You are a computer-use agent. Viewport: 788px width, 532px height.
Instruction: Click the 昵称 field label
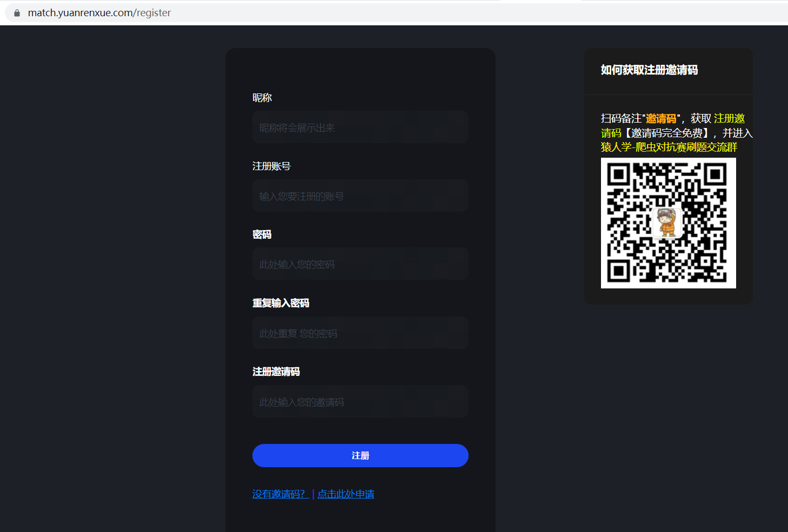click(262, 98)
